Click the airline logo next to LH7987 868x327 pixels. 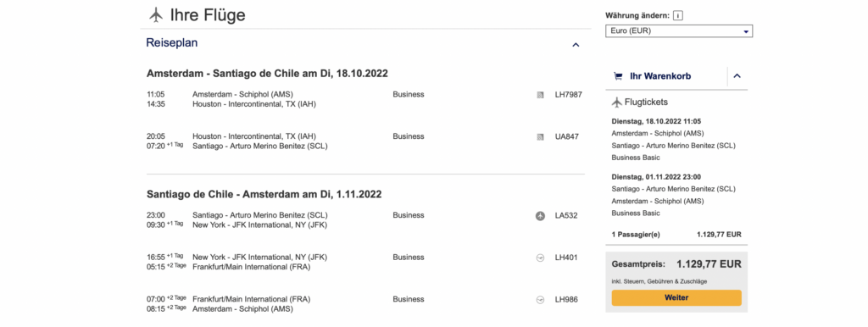pyautogui.click(x=540, y=95)
